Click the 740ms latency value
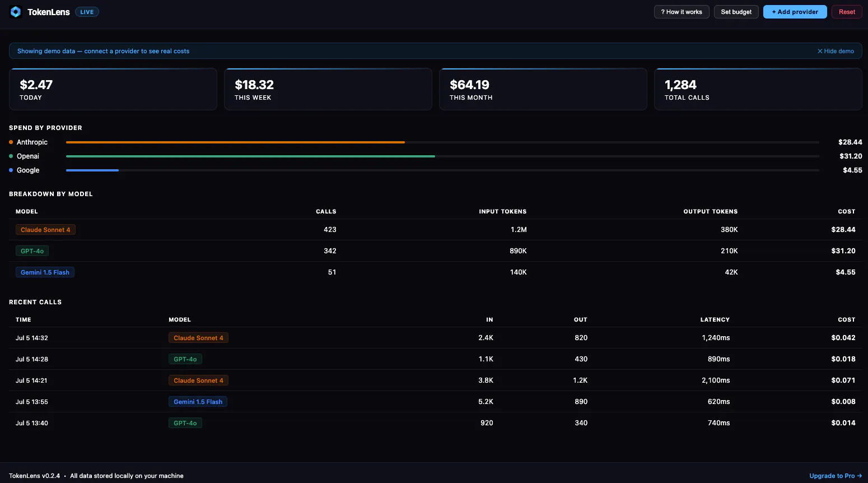The width and height of the screenshot is (868, 483). coord(718,423)
